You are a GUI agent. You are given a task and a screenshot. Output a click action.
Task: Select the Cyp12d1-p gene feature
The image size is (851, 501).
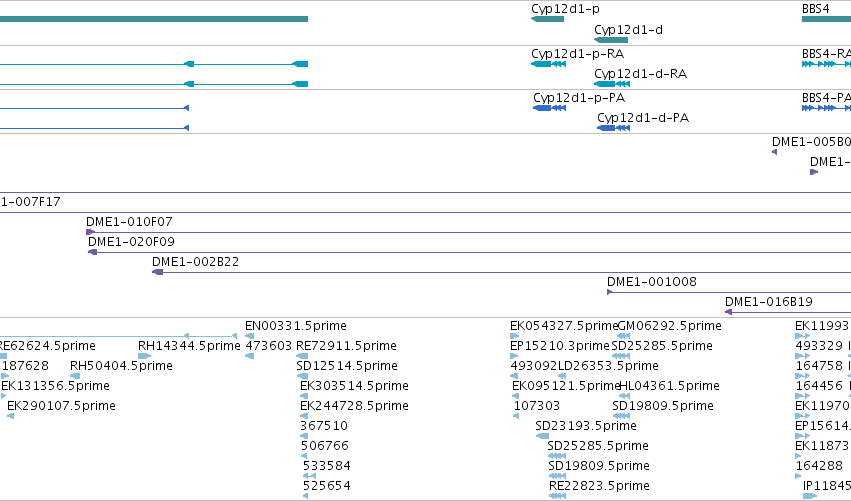[547, 19]
